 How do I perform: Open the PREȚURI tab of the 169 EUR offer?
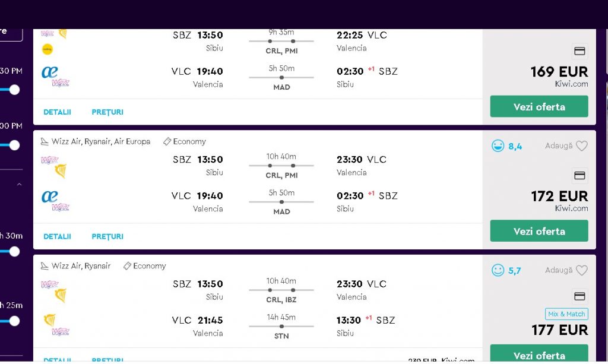[107, 112]
